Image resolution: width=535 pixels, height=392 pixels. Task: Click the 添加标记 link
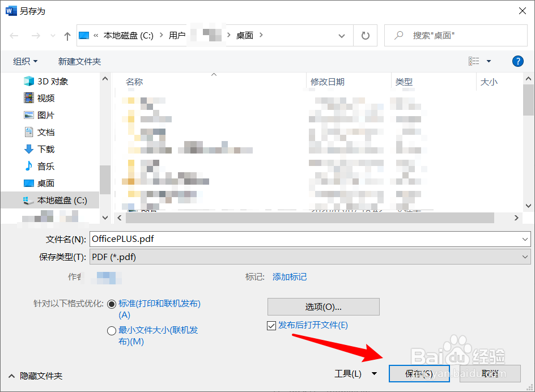tap(289, 278)
